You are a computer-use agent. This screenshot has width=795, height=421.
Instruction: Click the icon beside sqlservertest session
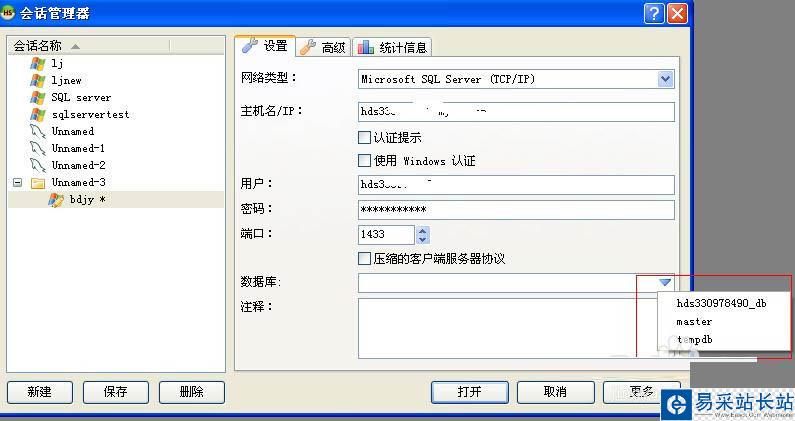pos(38,114)
